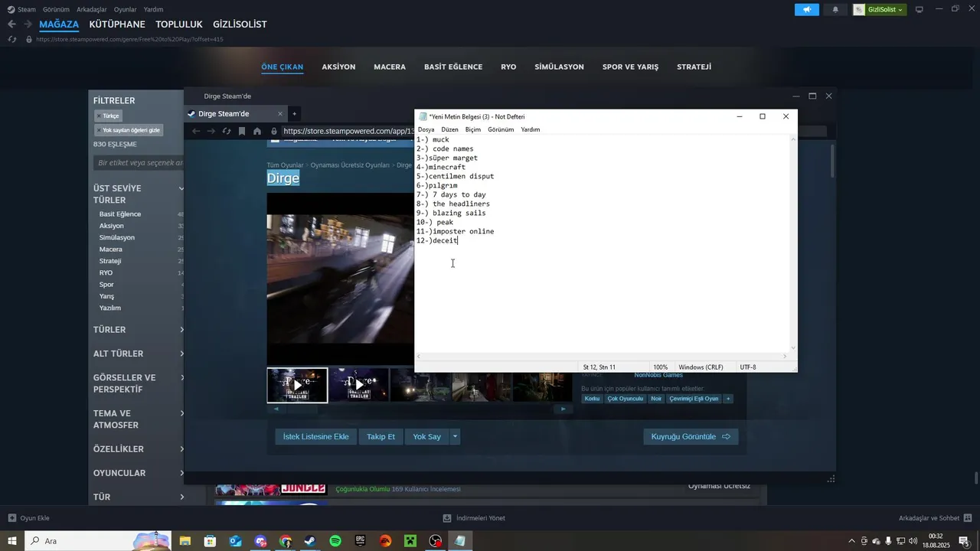
Task: Select Aksiyon genre in filters list
Action: pos(112,226)
